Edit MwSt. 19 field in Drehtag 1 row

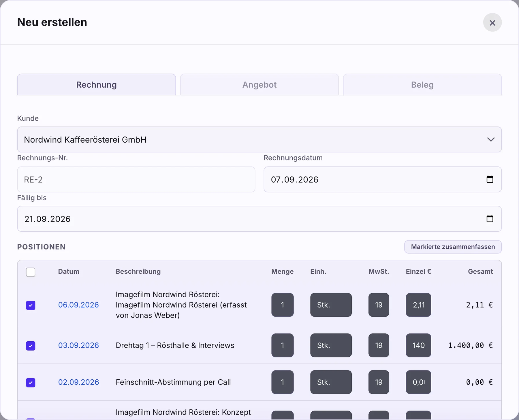point(379,345)
